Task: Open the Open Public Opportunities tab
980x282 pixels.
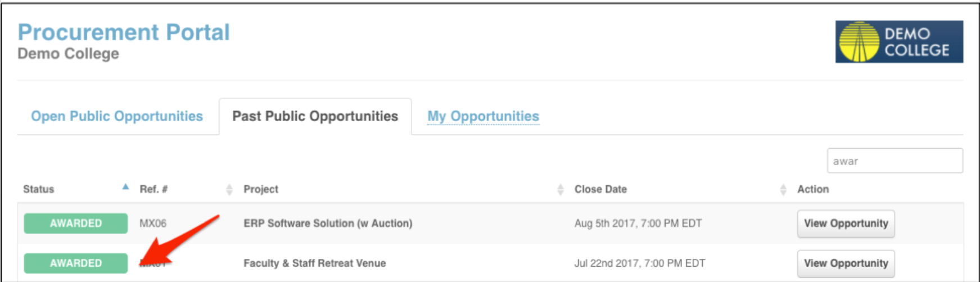Action: click(117, 116)
